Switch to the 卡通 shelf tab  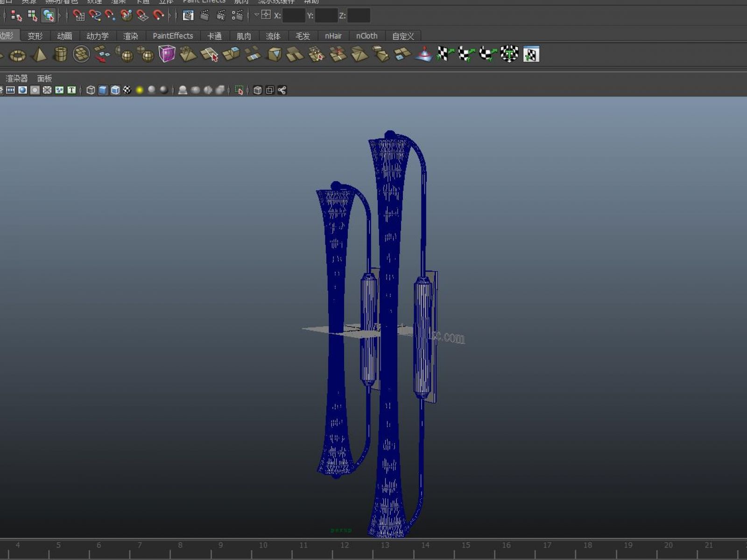[214, 36]
